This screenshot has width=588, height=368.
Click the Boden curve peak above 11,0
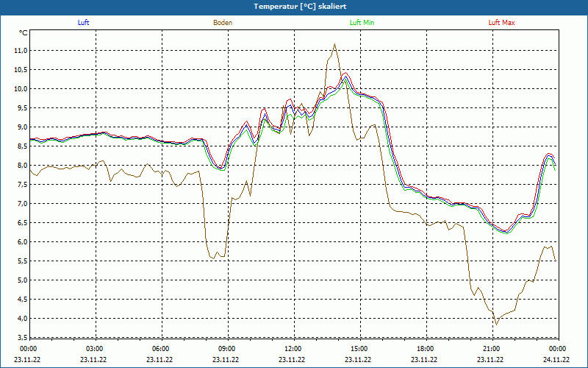(x=334, y=44)
